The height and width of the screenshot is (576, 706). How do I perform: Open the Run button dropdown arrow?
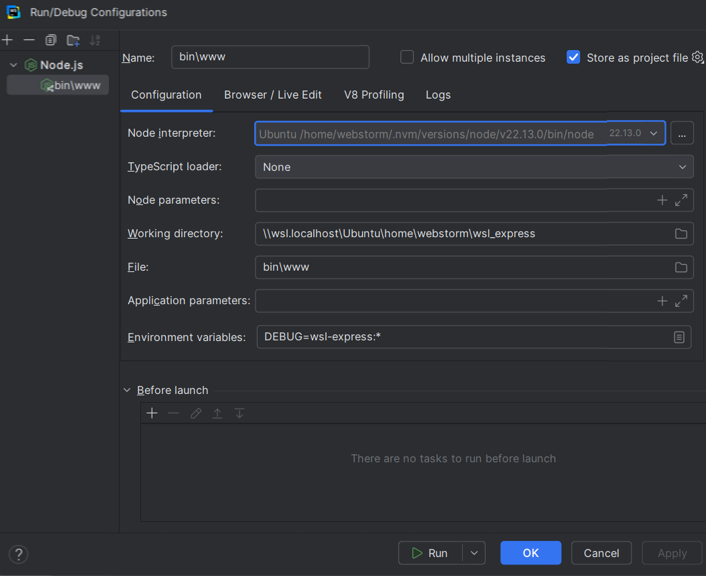pyautogui.click(x=474, y=553)
